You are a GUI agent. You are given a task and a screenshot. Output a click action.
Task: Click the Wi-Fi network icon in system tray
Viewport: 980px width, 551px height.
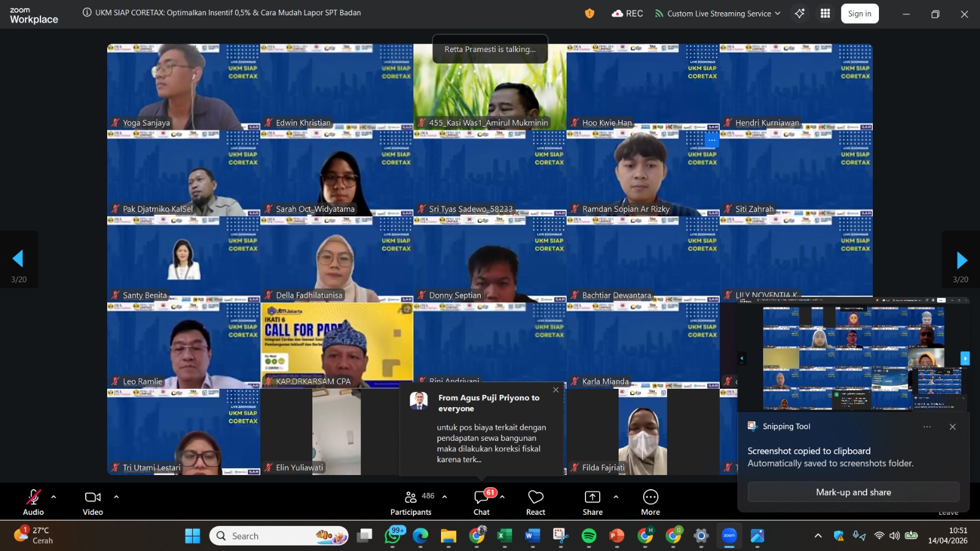point(879,536)
